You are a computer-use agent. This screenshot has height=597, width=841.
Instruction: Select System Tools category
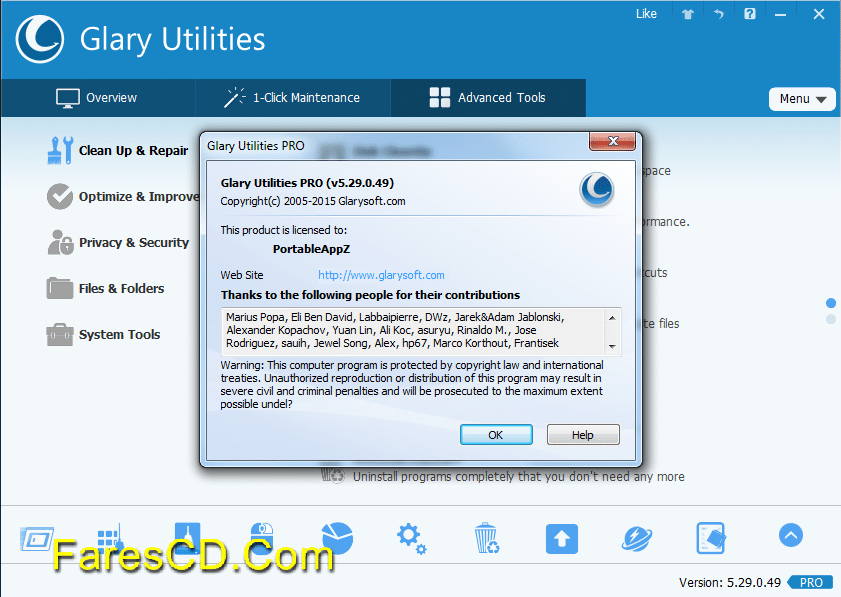[120, 334]
